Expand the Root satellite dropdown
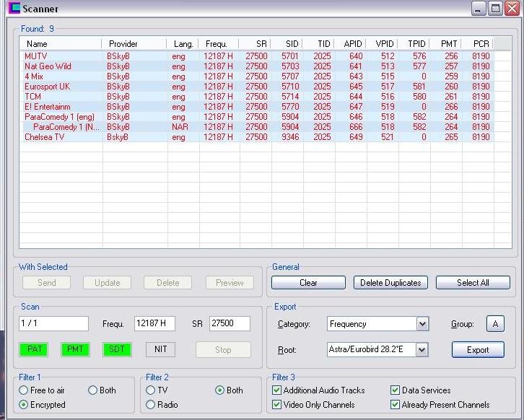Viewport: 524px width, 420px height. click(x=422, y=350)
